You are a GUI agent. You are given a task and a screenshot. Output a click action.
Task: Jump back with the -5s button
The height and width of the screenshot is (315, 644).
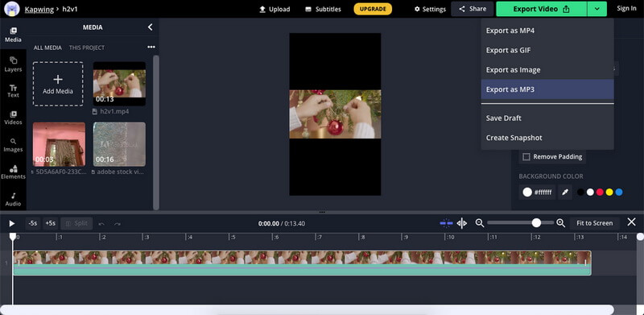click(x=33, y=223)
